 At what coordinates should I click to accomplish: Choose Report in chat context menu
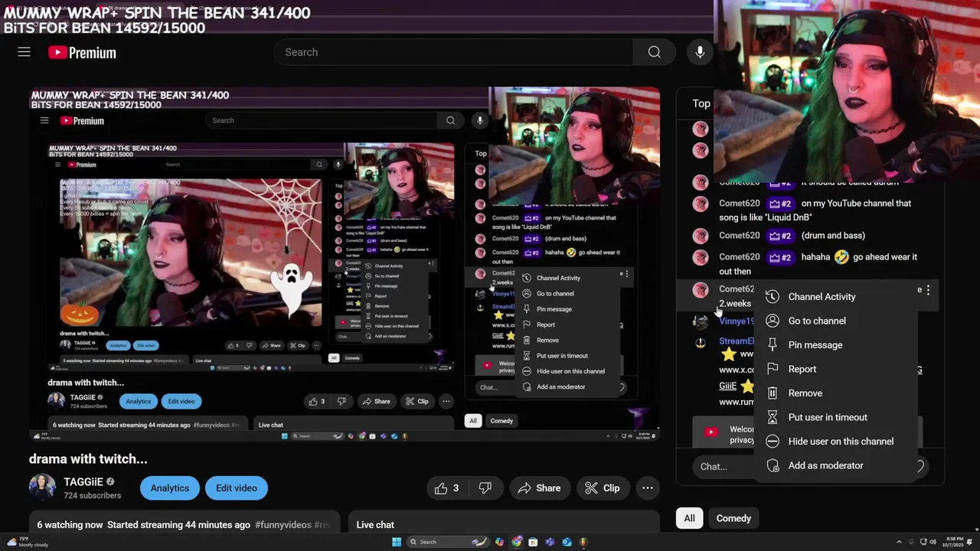(835, 369)
